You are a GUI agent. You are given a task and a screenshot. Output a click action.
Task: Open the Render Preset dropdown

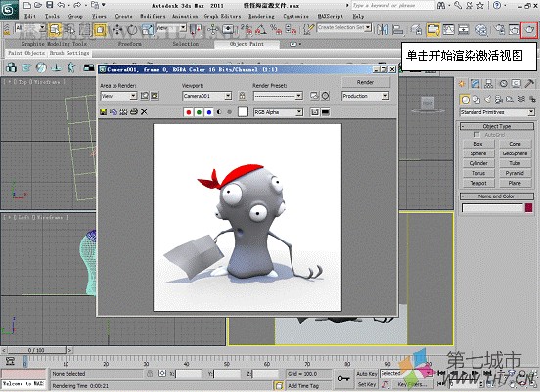(278, 96)
